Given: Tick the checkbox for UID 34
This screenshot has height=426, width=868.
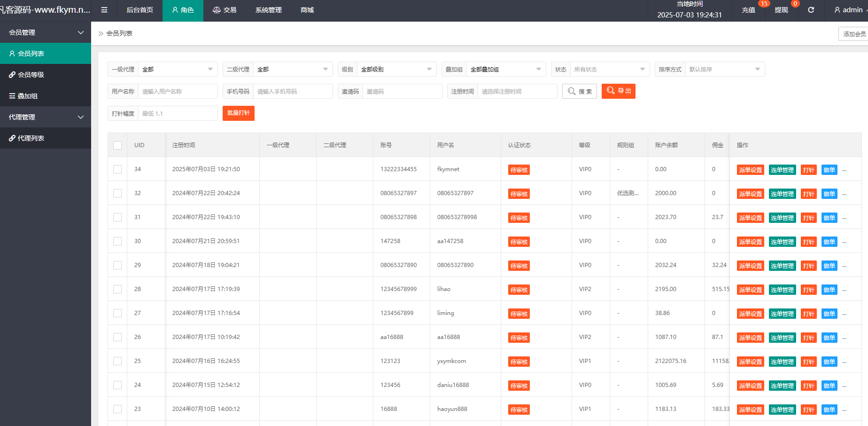Looking at the screenshot, I should [117, 169].
